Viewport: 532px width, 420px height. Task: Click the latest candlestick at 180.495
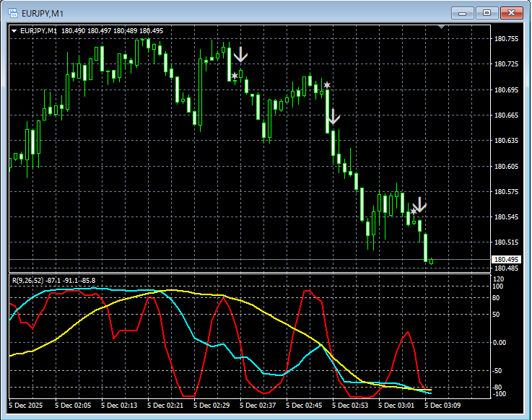click(431, 261)
